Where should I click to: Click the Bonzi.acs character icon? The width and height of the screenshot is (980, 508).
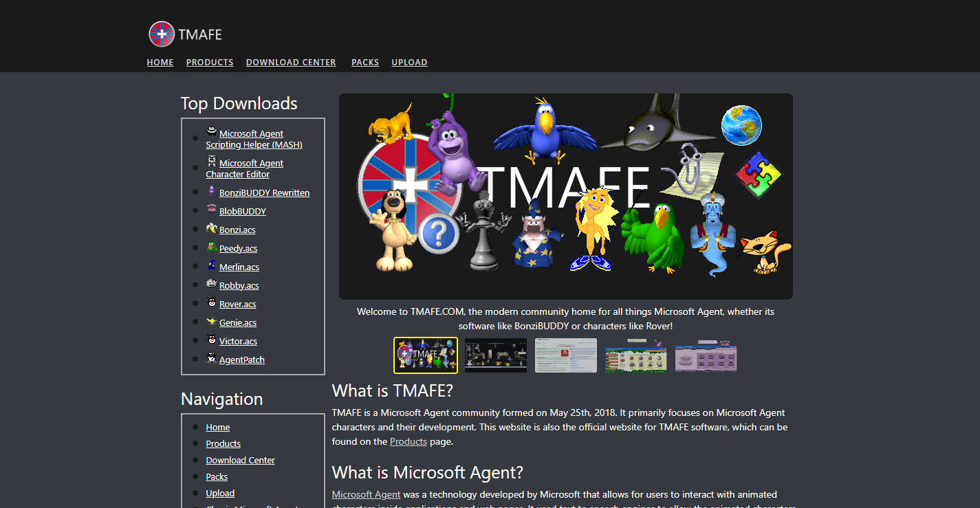point(212,229)
